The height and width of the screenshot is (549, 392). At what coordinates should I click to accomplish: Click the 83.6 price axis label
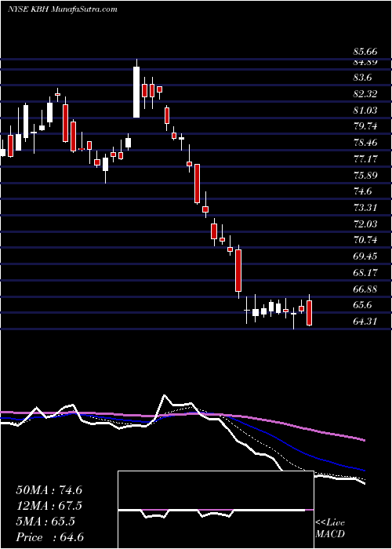tap(363, 78)
